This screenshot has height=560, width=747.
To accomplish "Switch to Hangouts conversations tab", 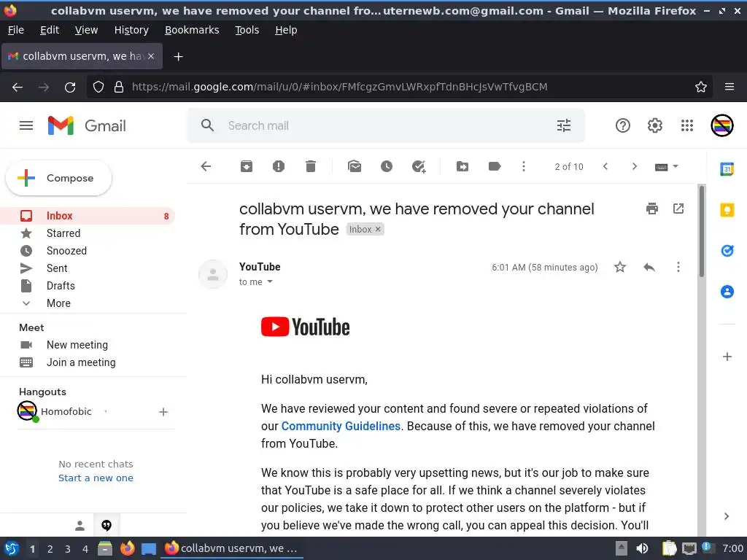I will pyautogui.click(x=107, y=525).
